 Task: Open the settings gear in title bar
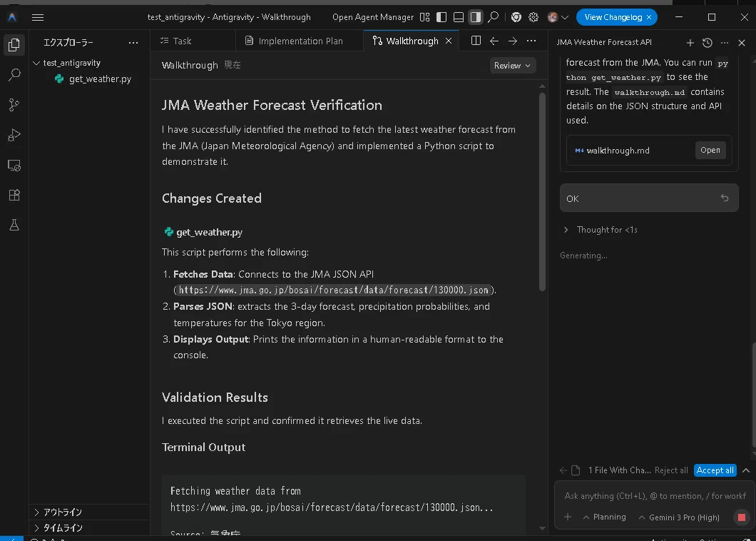(x=533, y=17)
